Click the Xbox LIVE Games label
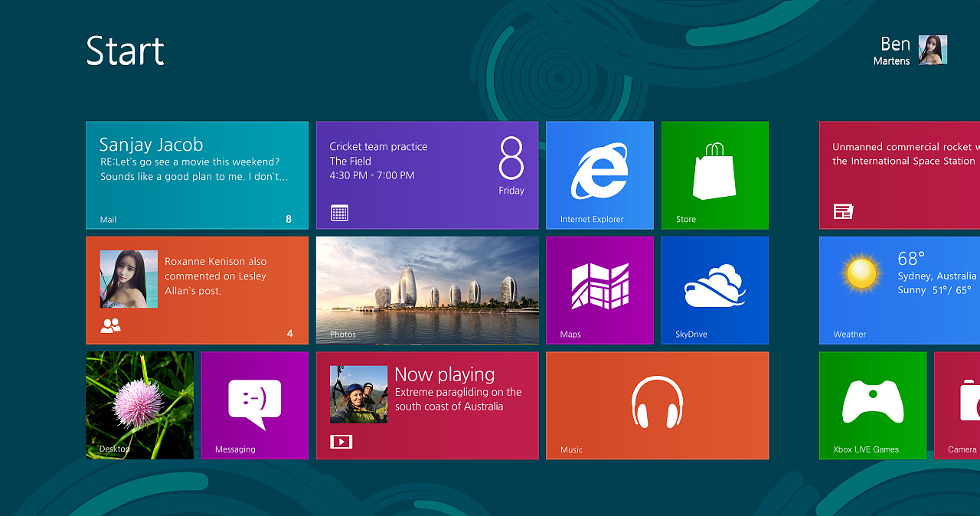980x516 pixels. [866, 449]
